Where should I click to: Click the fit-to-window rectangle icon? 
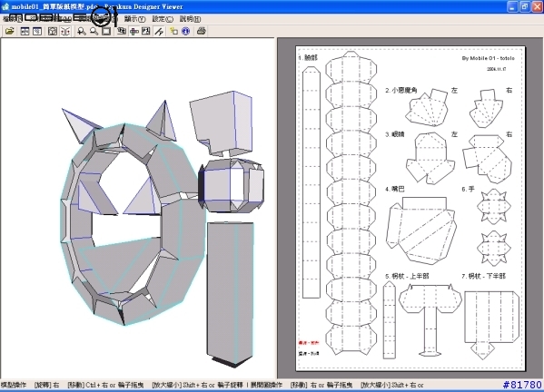[106, 31]
